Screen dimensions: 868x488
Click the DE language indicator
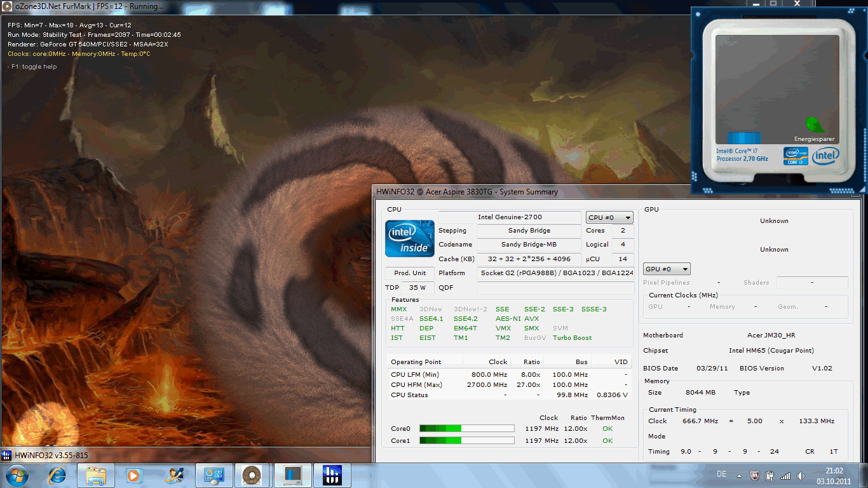tap(721, 475)
